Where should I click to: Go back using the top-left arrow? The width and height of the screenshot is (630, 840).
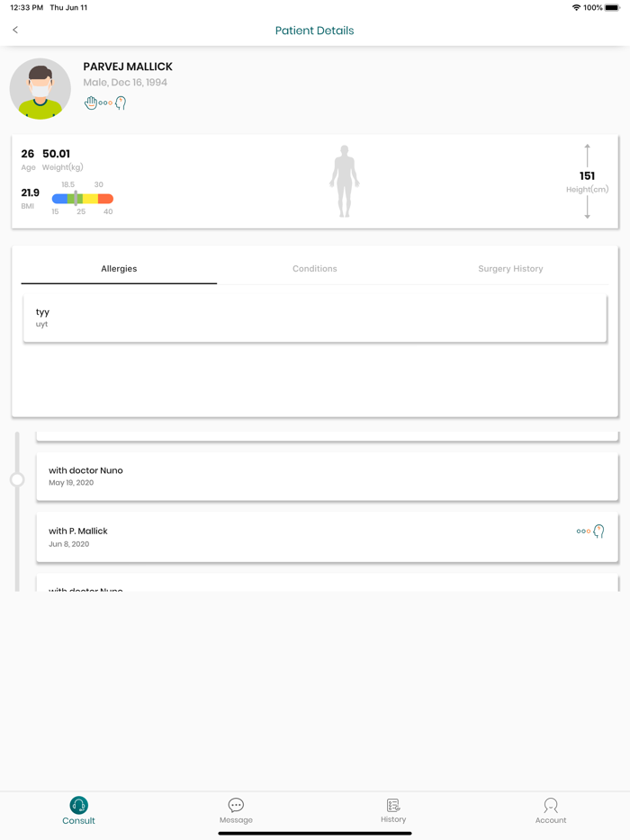15,29
